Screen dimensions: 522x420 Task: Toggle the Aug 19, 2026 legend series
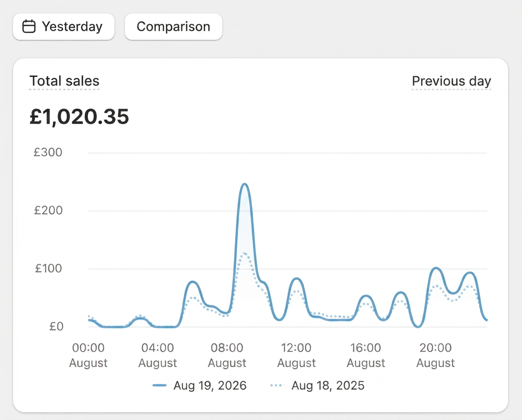coord(200,386)
